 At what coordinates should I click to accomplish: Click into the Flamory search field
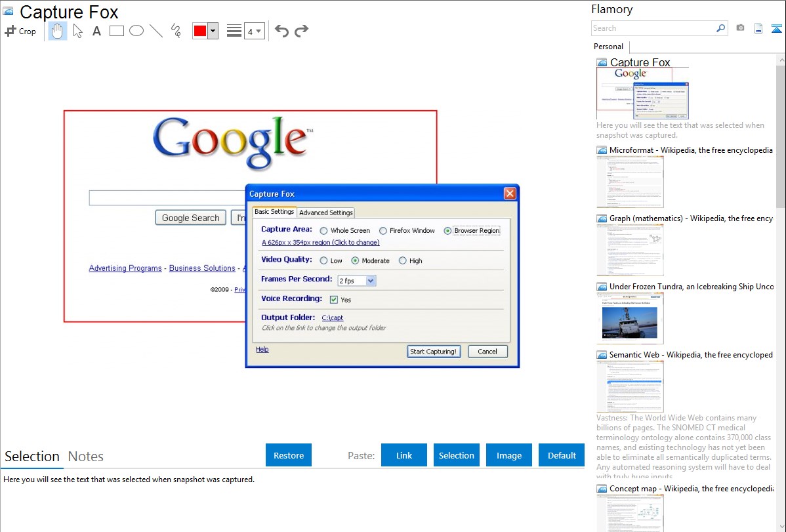pyautogui.click(x=653, y=28)
